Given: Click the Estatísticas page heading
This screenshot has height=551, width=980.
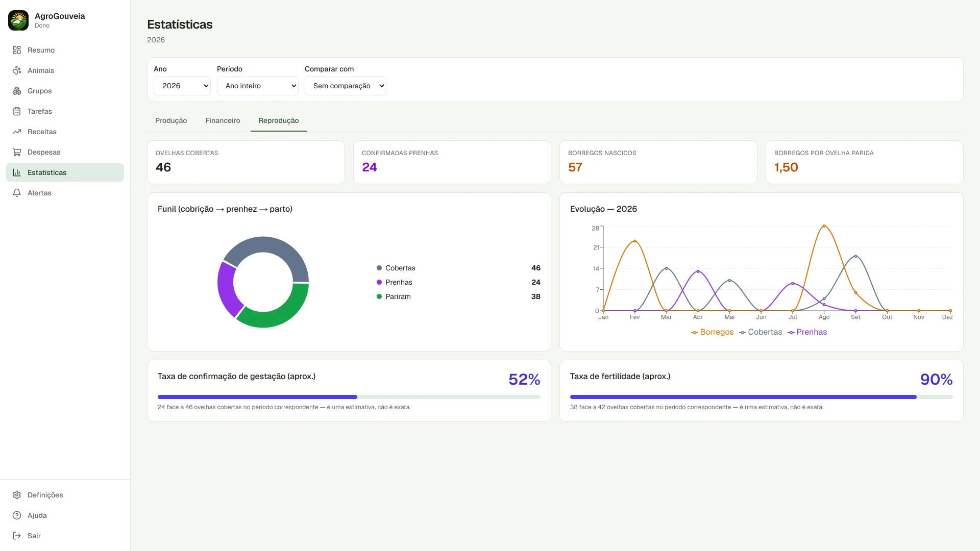Looking at the screenshot, I should [x=180, y=24].
